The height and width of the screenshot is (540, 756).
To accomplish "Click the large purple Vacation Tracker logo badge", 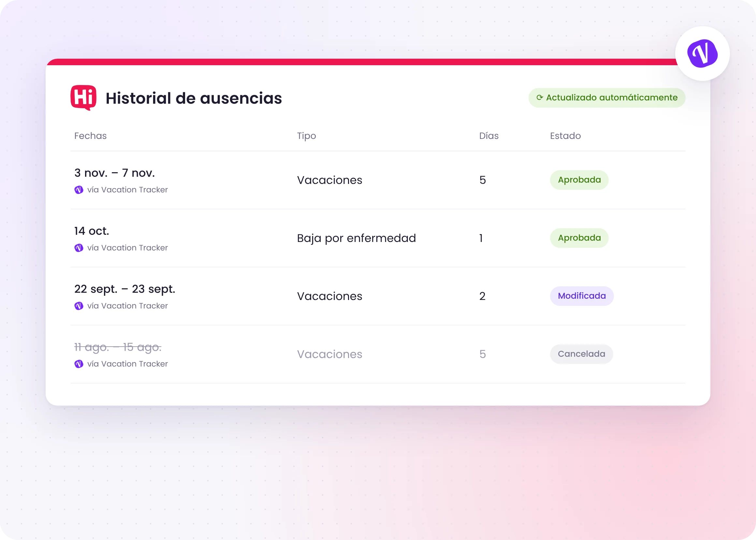I will pos(702,53).
